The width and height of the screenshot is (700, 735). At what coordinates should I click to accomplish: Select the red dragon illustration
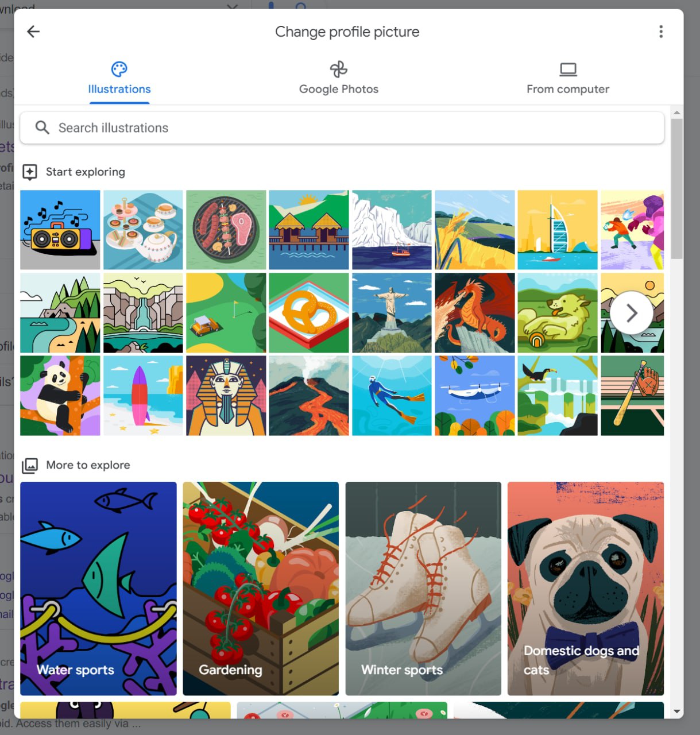pos(475,313)
